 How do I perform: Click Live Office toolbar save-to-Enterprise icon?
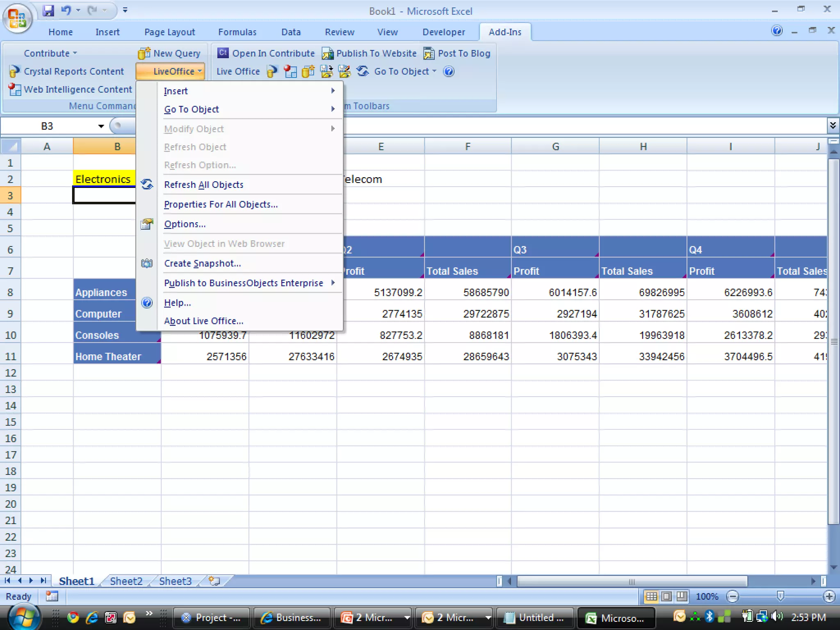coord(344,71)
